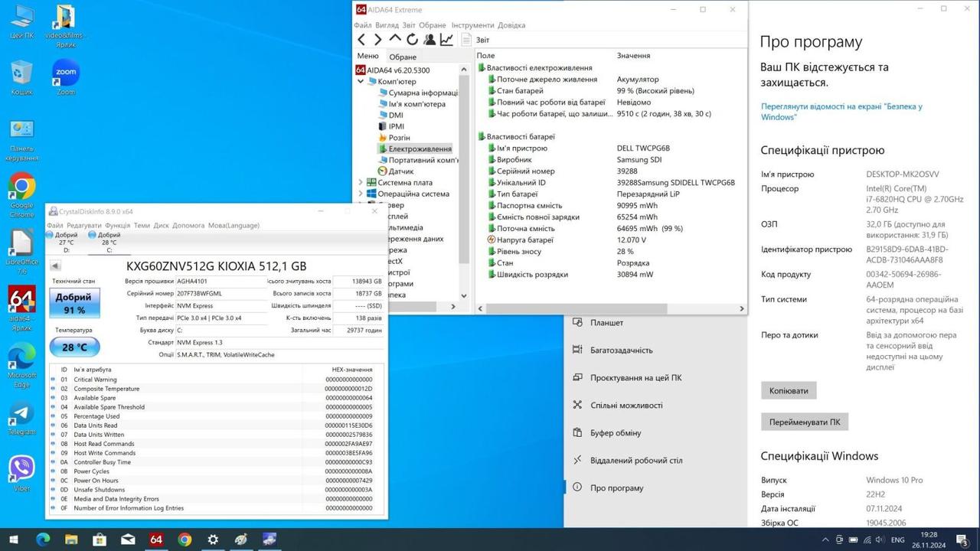Go forward with AIDA64 right arrow
The image size is (980, 551).
point(377,40)
